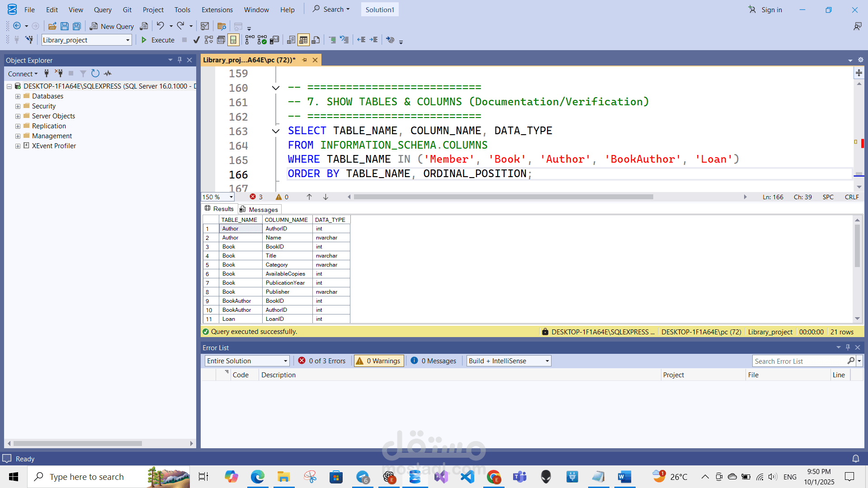
Task: Expand the Security node
Action: 18,106
